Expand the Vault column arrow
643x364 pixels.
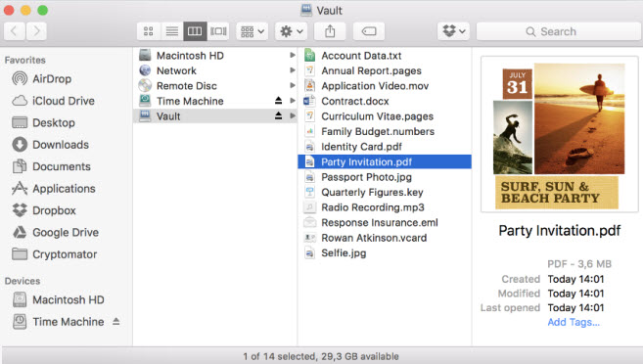click(293, 115)
